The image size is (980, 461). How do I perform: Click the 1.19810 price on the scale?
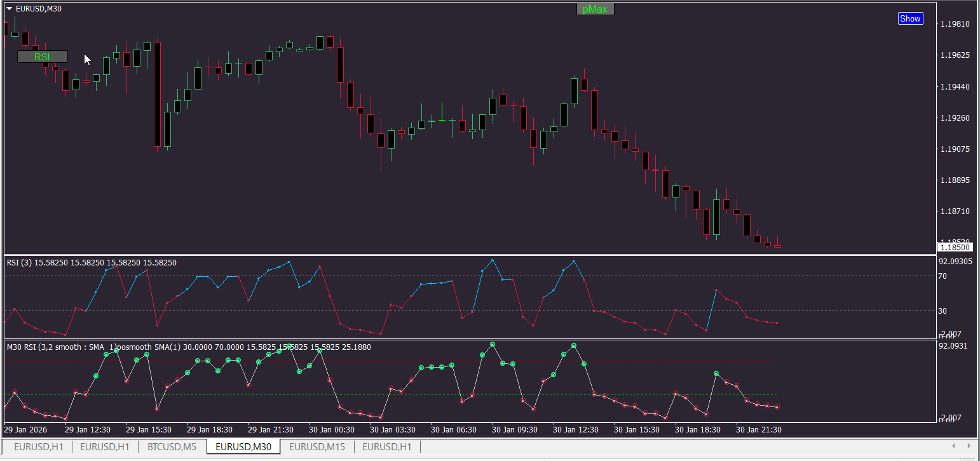955,24
